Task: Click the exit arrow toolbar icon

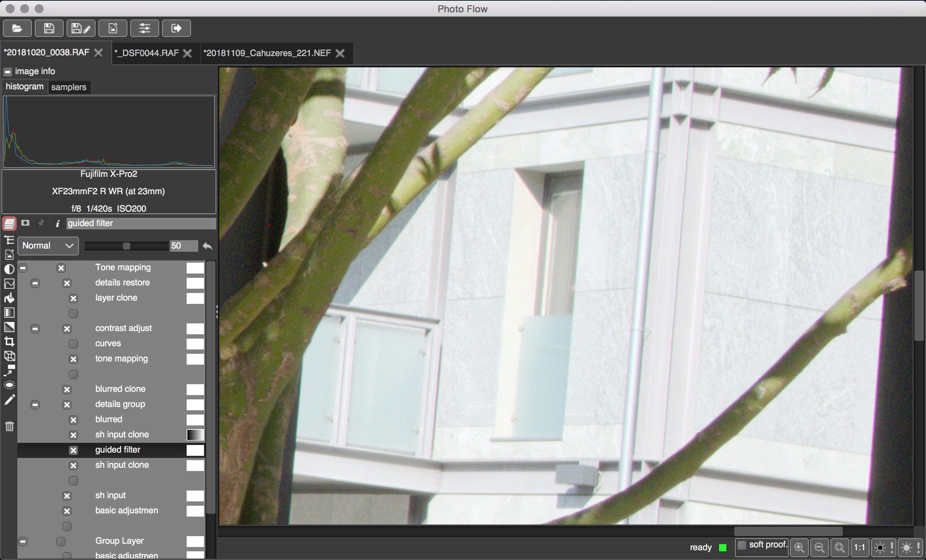Action: coord(176,28)
